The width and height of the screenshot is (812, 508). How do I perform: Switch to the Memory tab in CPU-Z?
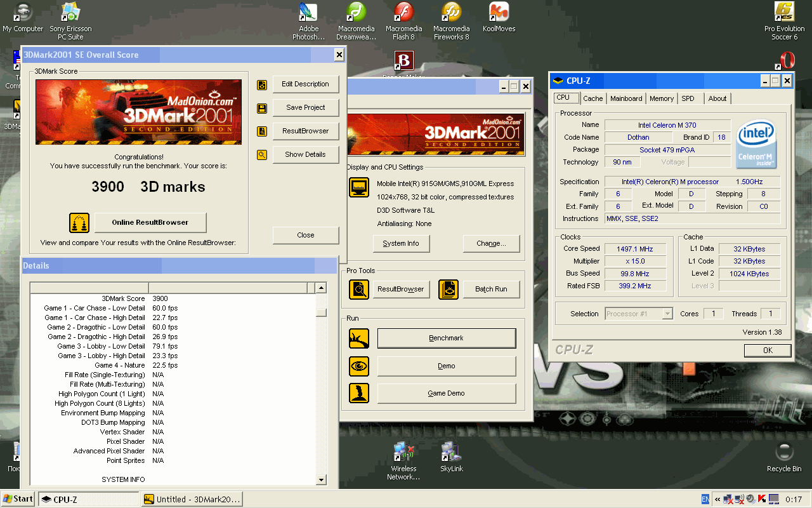pos(662,98)
